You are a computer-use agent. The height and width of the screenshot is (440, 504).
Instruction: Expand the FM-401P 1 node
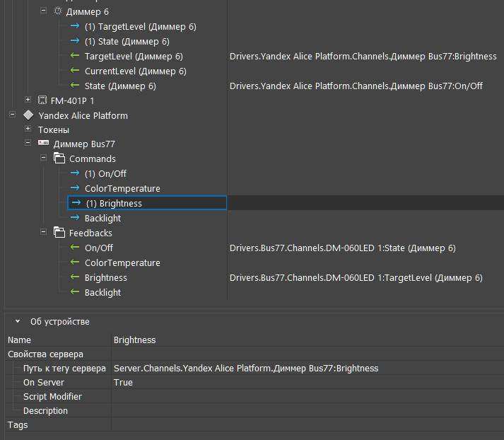28,100
